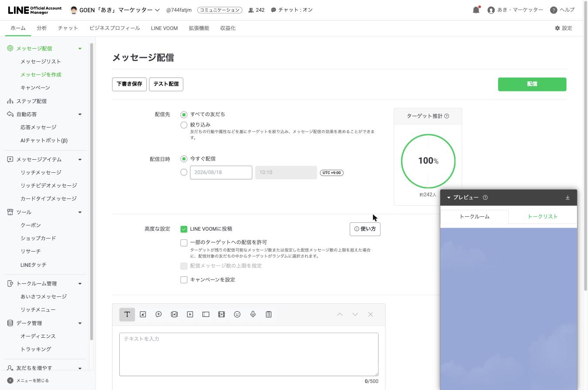
Task: Collapse the ツール sidebar section
Action: tap(80, 212)
